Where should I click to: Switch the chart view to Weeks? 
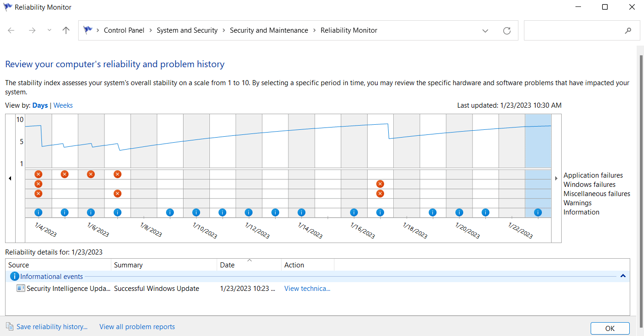(63, 105)
